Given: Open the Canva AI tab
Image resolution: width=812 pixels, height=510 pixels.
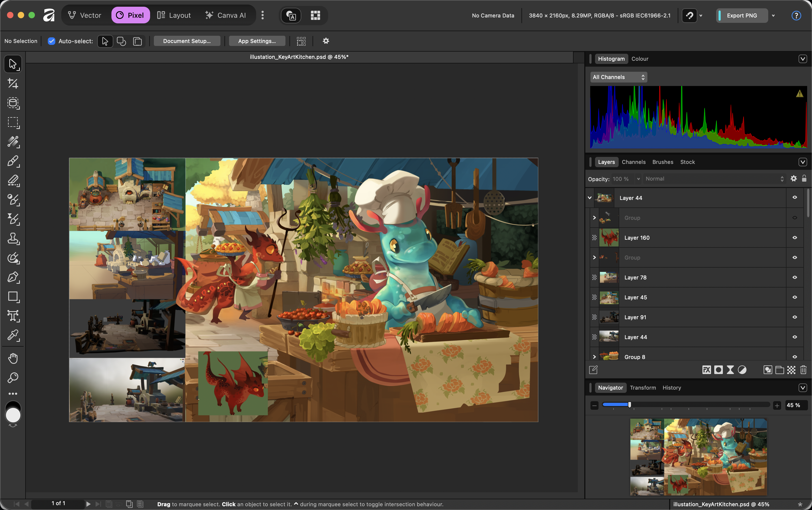Looking at the screenshot, I should [x=226, y=15].
